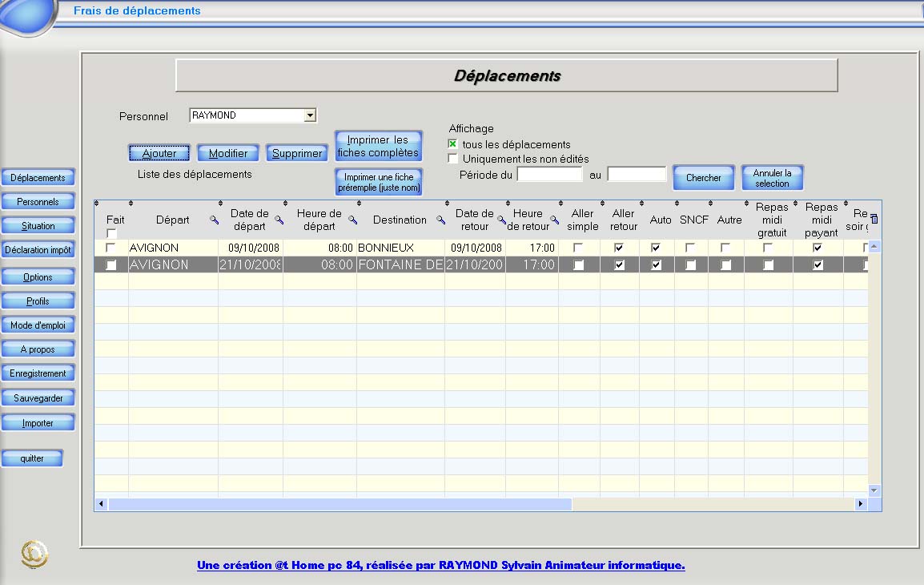Click the search magnifier in Départ column

tap(214, 220)
